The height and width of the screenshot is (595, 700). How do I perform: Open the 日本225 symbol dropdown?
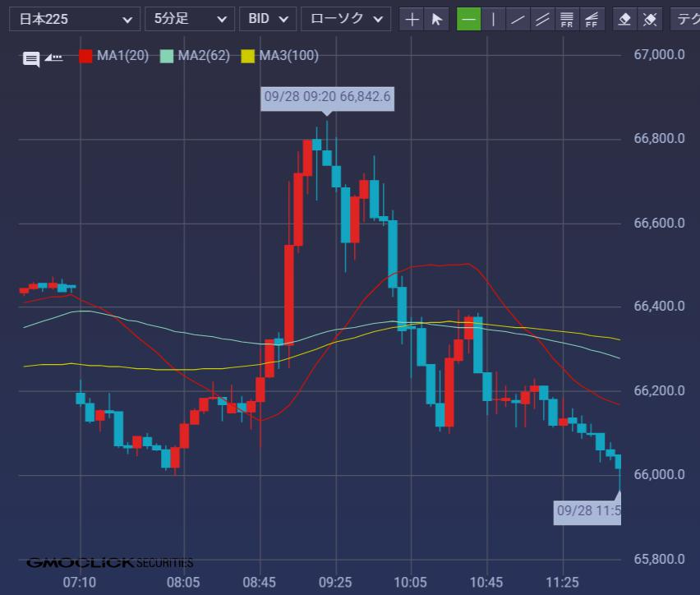coord(75,19)
